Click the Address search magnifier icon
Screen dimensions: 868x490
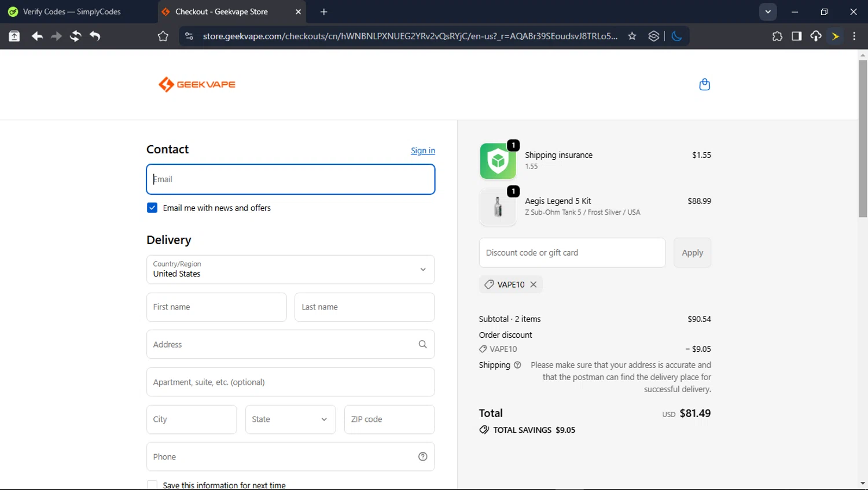[x=423, y=344]
